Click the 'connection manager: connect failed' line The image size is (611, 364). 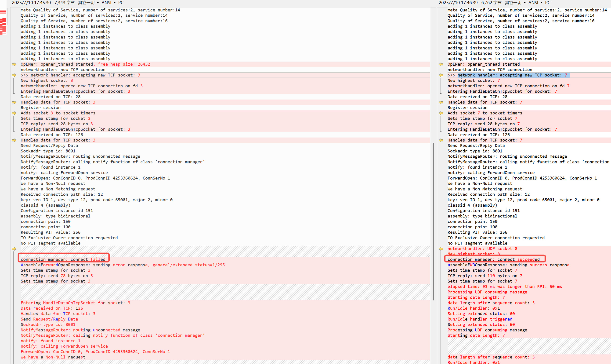[x=63, y=259]
